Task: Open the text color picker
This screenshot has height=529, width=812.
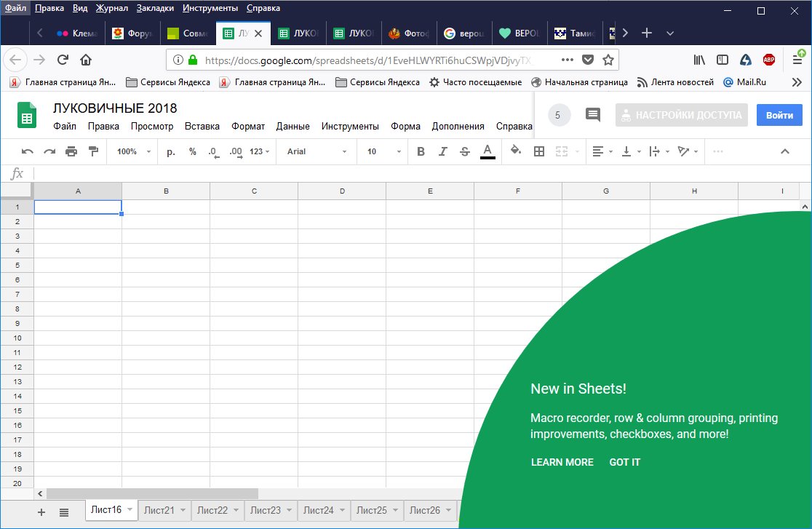Action: (x=487, y=151)
